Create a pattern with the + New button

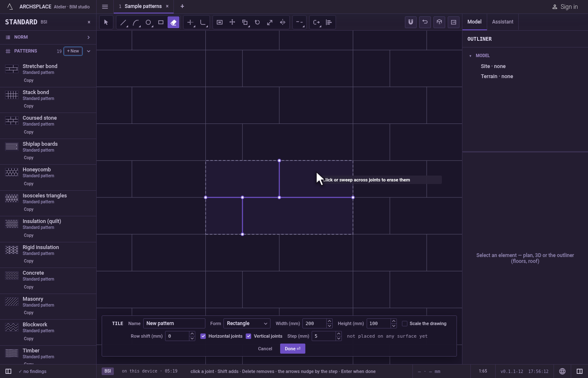73,51
